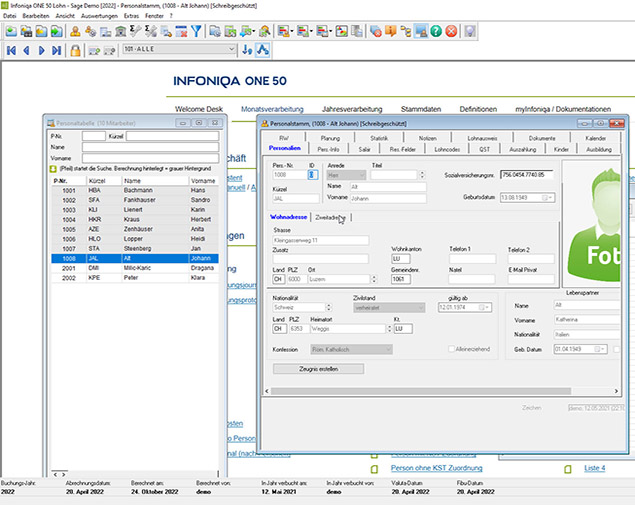Image resolution: width=635 pixels, height=505 pixels.
Task: Click the green question mark help icon
Action: click(436, 31)
